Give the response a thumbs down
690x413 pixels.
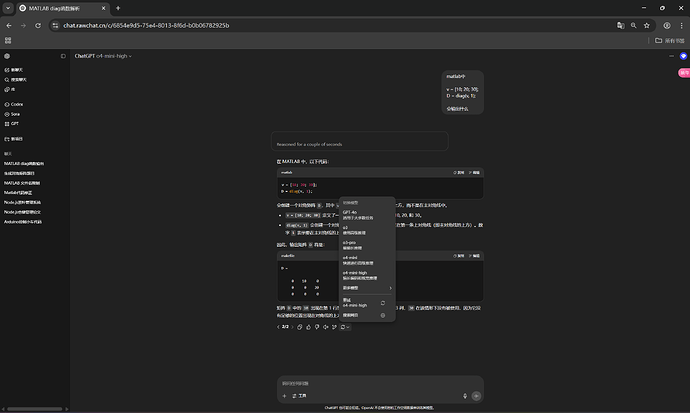point(317,327)
